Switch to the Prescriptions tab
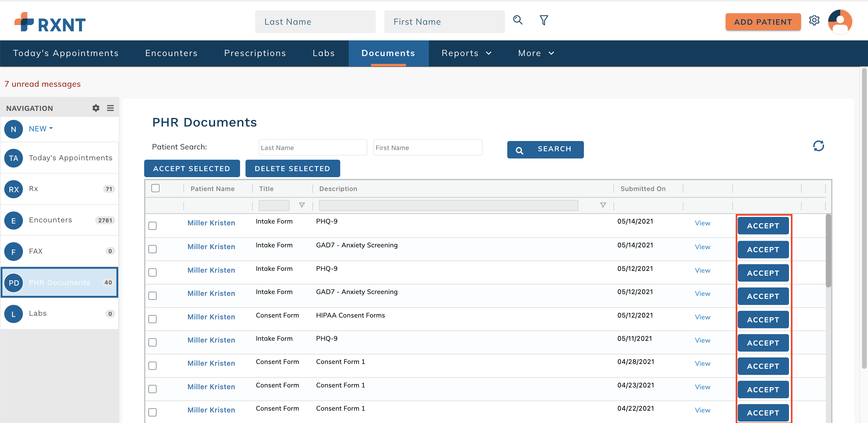Viewport: 868px width, 423px height. tap(255, 53)
